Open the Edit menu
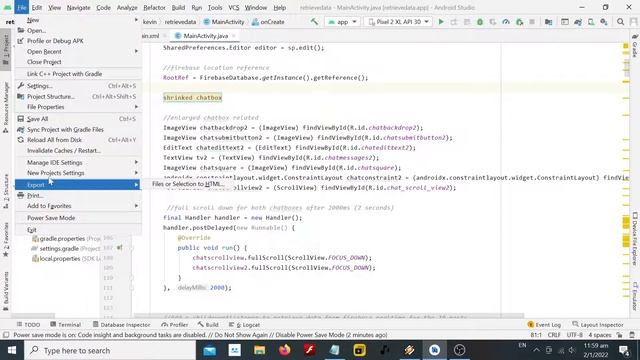This screenshot has width=640, height=360. [x=37, y=7]
